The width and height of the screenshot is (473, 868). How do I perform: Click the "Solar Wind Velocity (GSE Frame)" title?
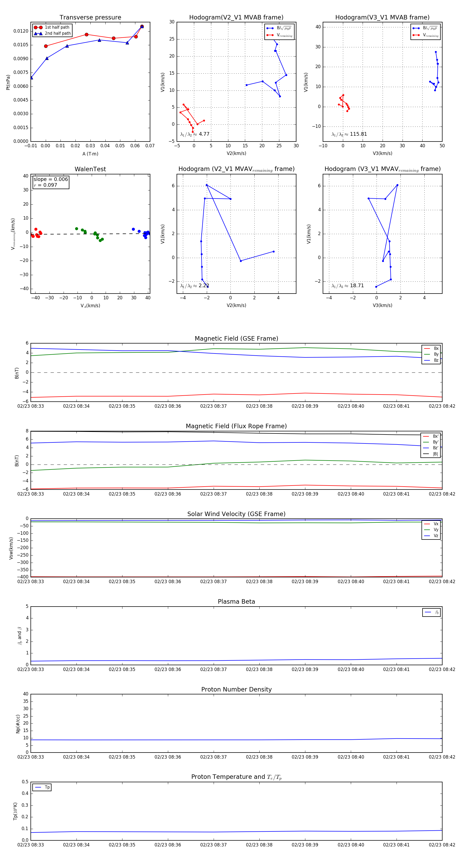[236, 514]
